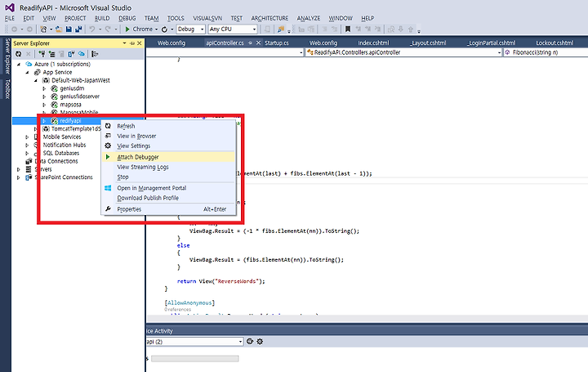Choose Attach Debugger from context menu
The image size is (588, 372).
coord(169,157)
